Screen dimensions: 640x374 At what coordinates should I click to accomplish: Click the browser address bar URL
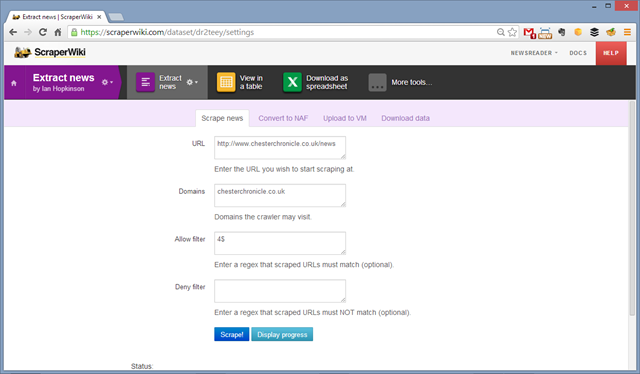tap(167, 32)
